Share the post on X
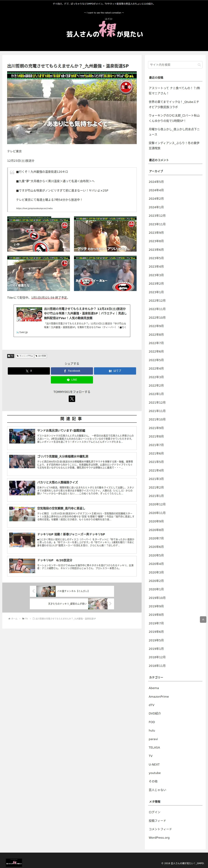208x868 pixels. click(x=29, y=371)
